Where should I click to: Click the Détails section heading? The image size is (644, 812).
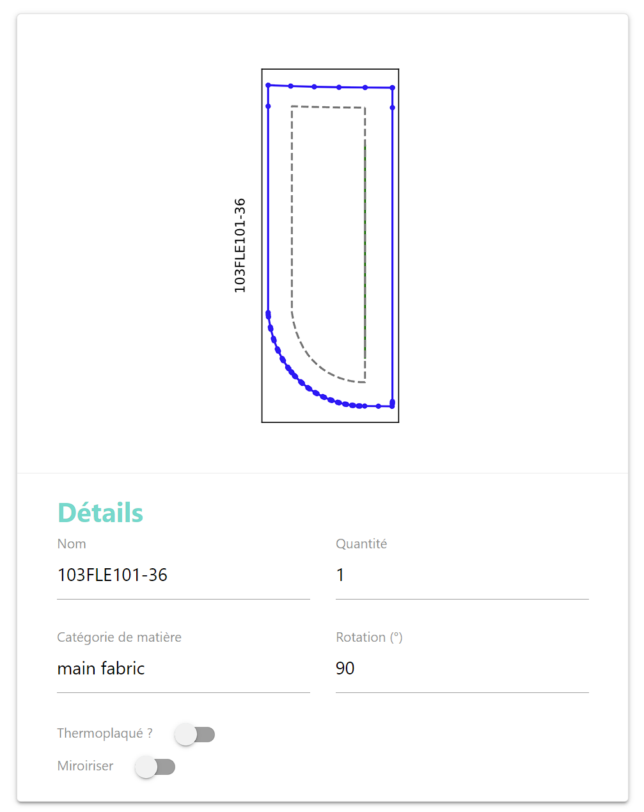pos(100,513)
